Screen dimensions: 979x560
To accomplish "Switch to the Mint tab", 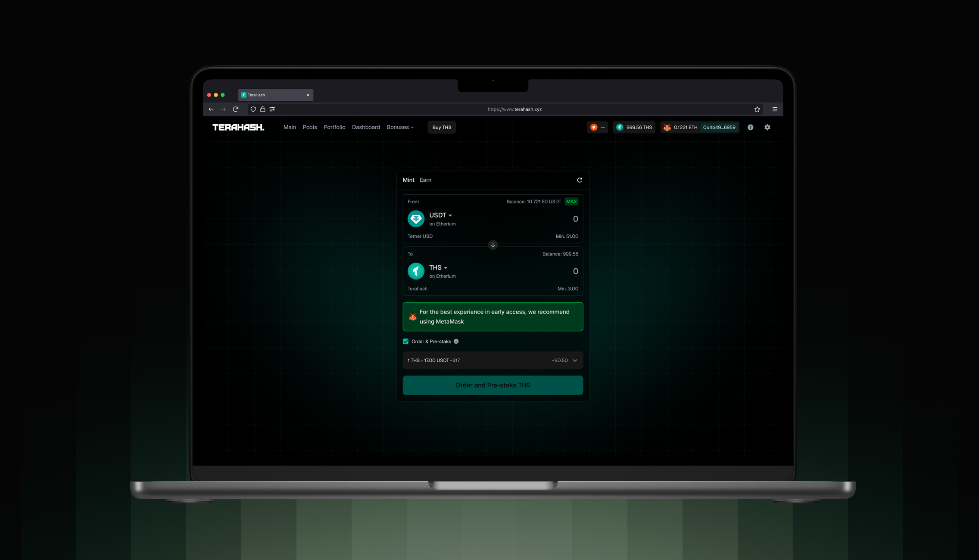I will (408, 180).
